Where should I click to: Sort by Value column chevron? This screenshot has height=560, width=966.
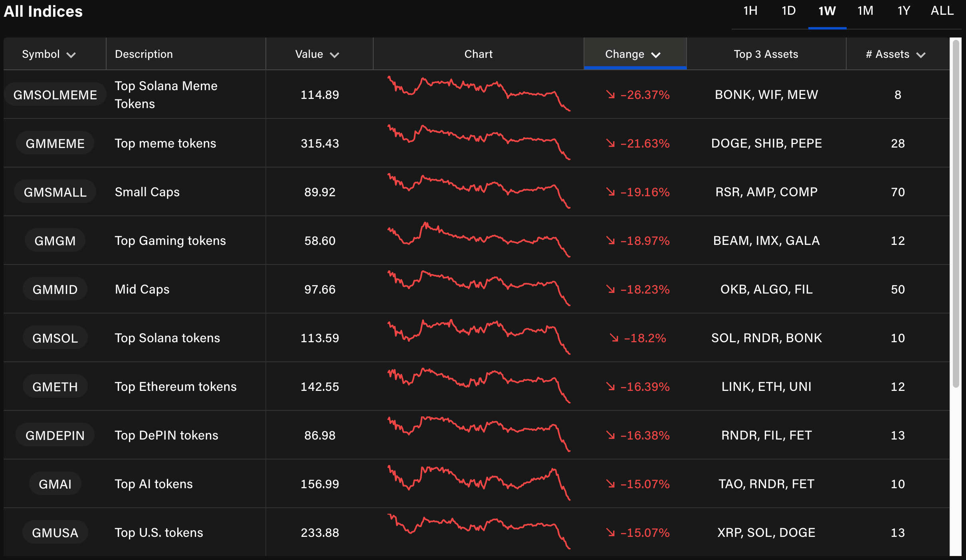[x=335, y=55]
